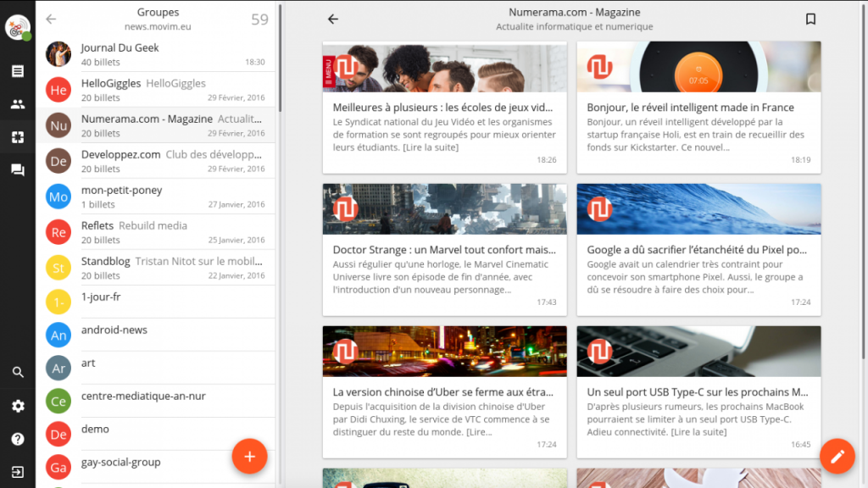Open centre-mediatique-an-nur group
Viewport: 868px width, 488px height.
156,401
